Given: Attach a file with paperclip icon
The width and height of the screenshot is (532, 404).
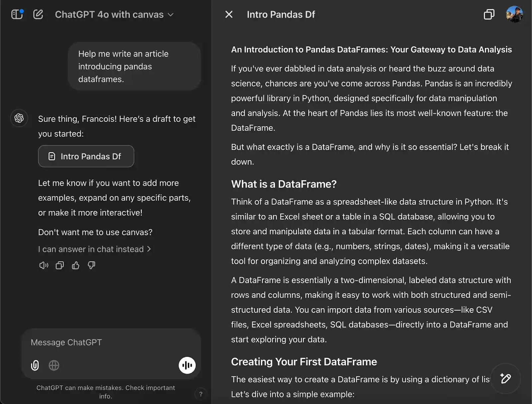Looking at the screenshot, I should click(x=35, y=365).
